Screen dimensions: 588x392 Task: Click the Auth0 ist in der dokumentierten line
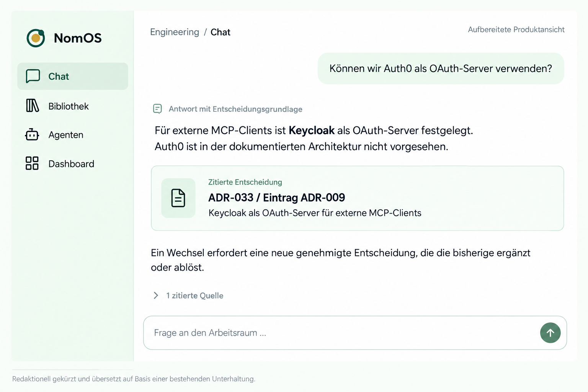pos(301,147)
